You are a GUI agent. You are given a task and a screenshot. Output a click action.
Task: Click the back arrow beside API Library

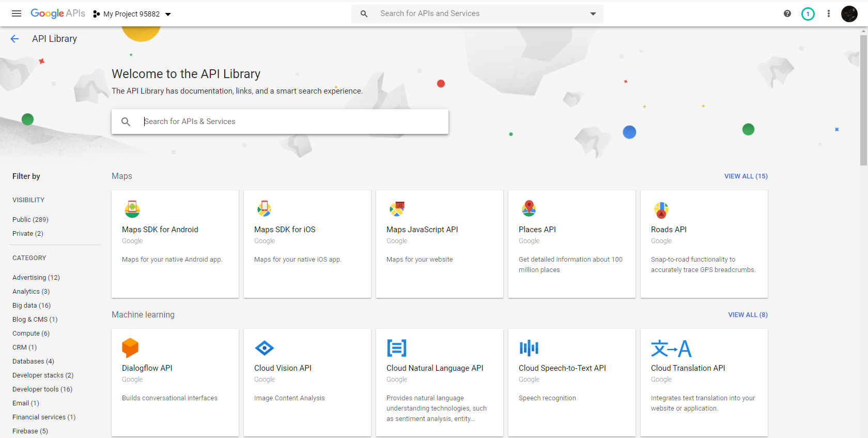[x=14, y=39]
